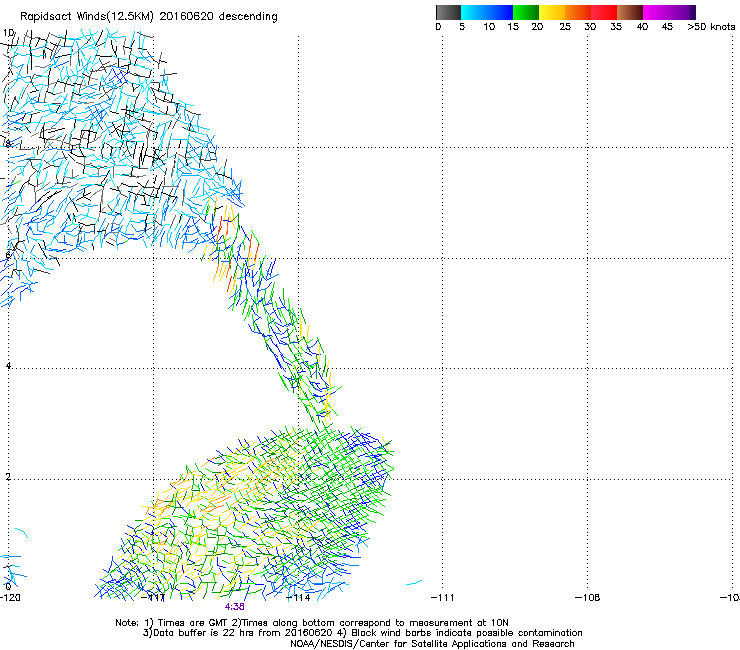The image size is (740, 650).
Task: Click the latitude axis label '6'
Action: [8, 255]
